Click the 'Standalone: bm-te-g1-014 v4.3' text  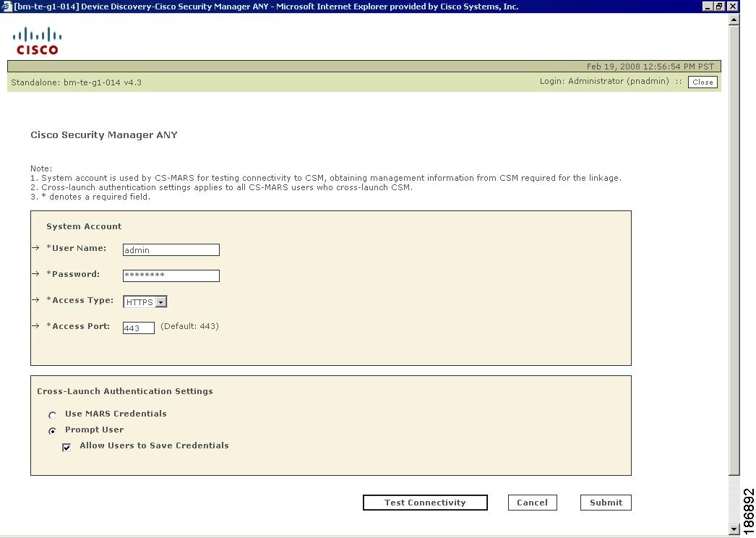point(76,82)
